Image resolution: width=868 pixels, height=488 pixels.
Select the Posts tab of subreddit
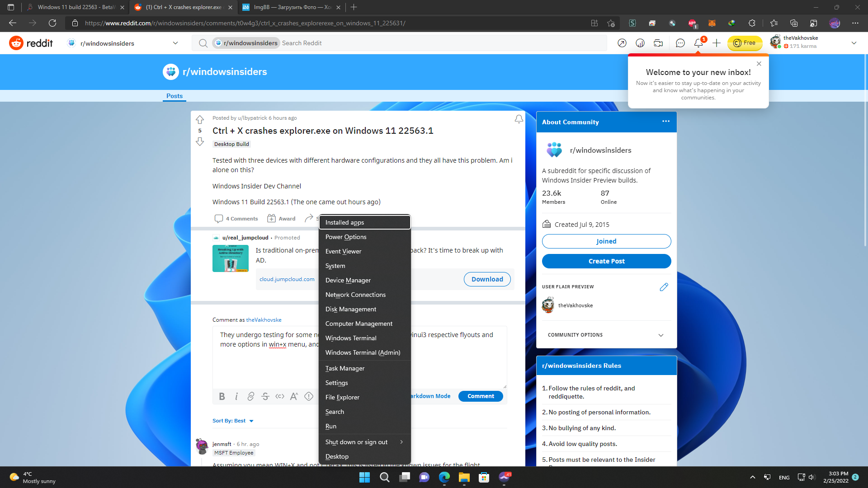tap(175, 96)
